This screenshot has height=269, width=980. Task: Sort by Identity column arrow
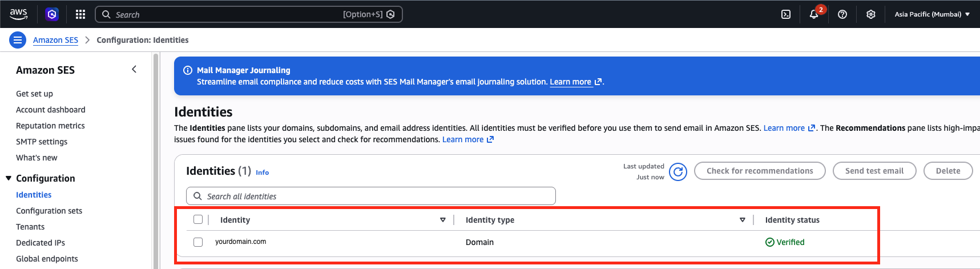[443, 220]
